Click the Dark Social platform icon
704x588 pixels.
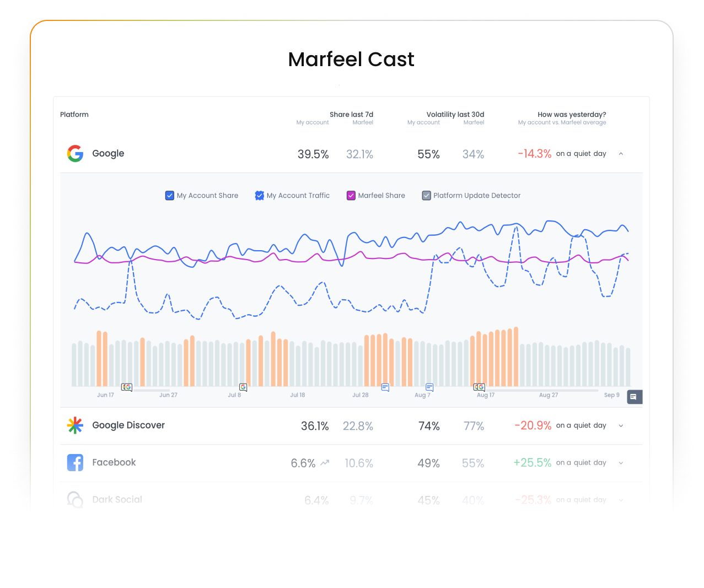point(75,499)
